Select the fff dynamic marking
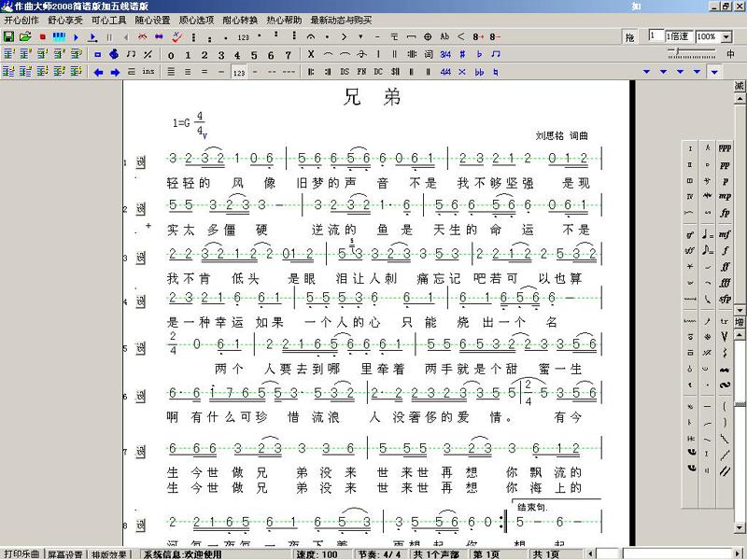The height and width of the screenshot is (560, 747). [x=725, y=283]
